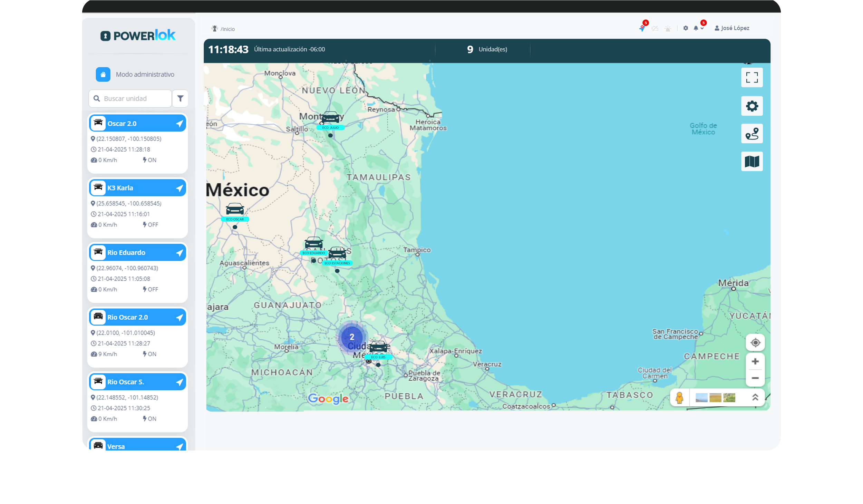Open the cluster marker showing 2
Screen dimensions: 863x504
click(x=351, y=337)
